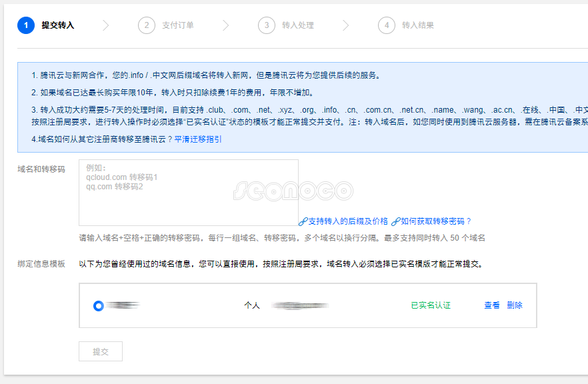This screenshot has height=384, width=588.
Task: Click the arrow after 支付订单 step
Action: [225, 25]
